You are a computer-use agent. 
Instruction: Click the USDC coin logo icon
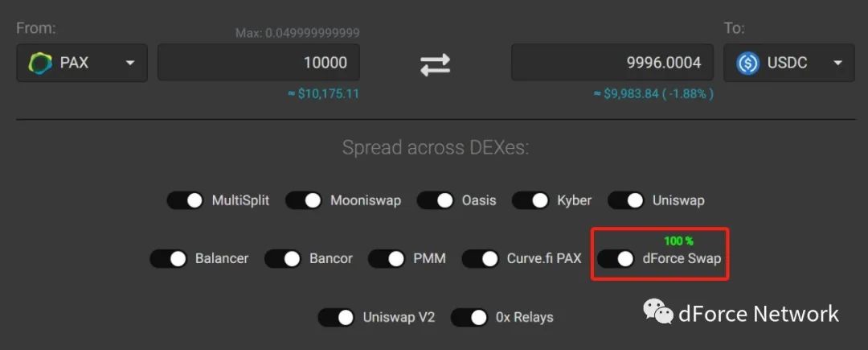click(747, 63)
